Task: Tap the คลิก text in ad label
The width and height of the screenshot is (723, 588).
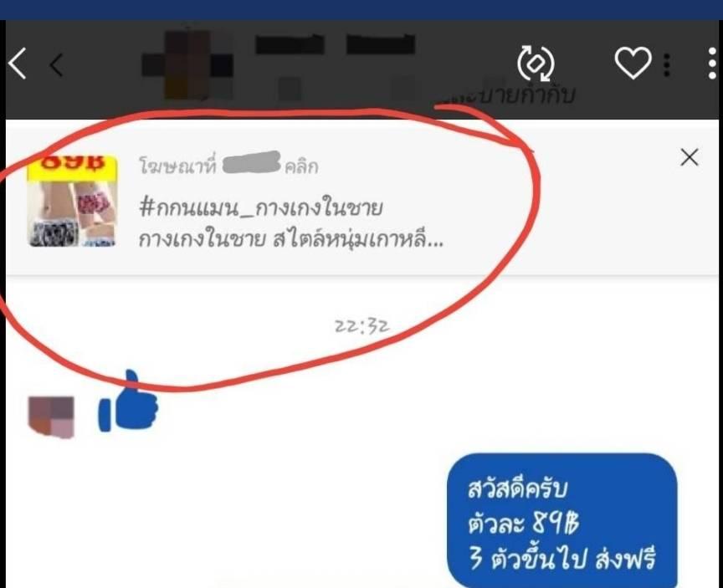Action: (301, 166)
